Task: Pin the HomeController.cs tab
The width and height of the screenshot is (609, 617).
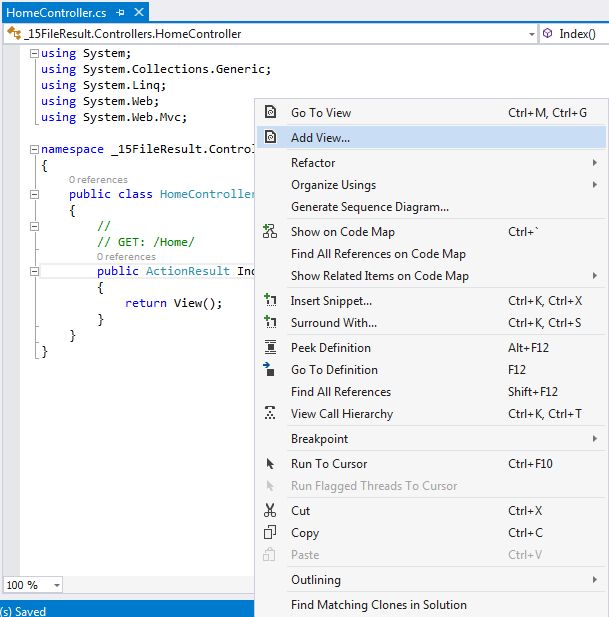Action: [121, 12]
